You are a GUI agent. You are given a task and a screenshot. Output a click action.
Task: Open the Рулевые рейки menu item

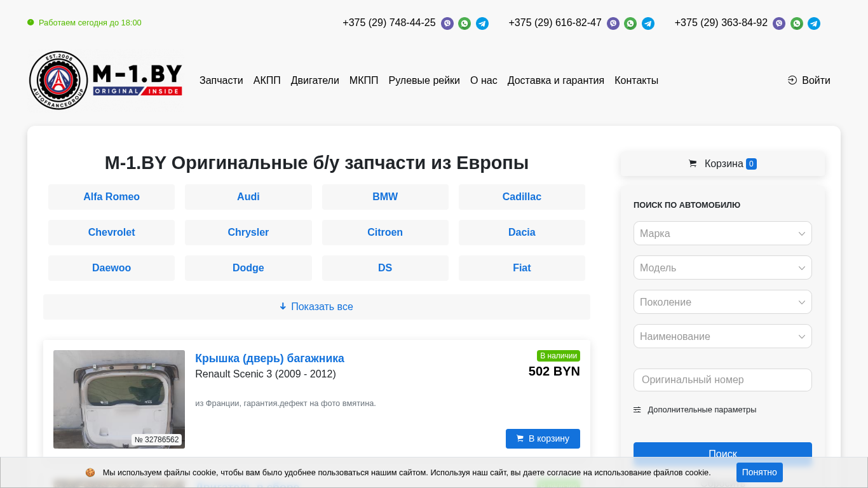(424, 80)
